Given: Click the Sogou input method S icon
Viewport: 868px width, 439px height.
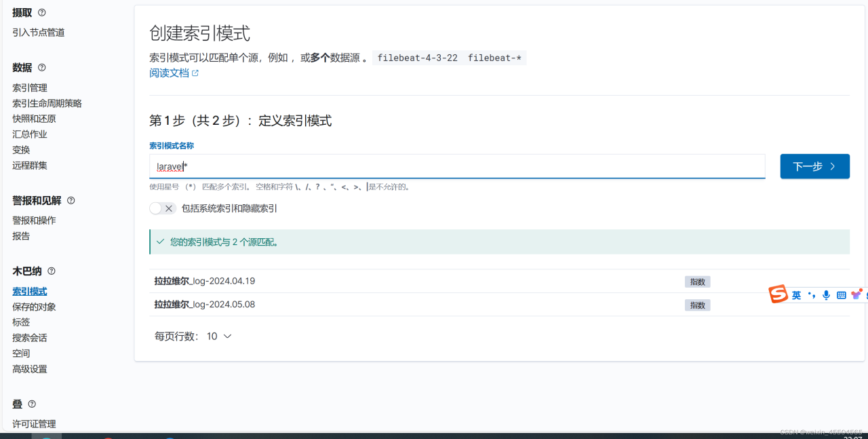Looking at the screenshot, I should (778, 294).
